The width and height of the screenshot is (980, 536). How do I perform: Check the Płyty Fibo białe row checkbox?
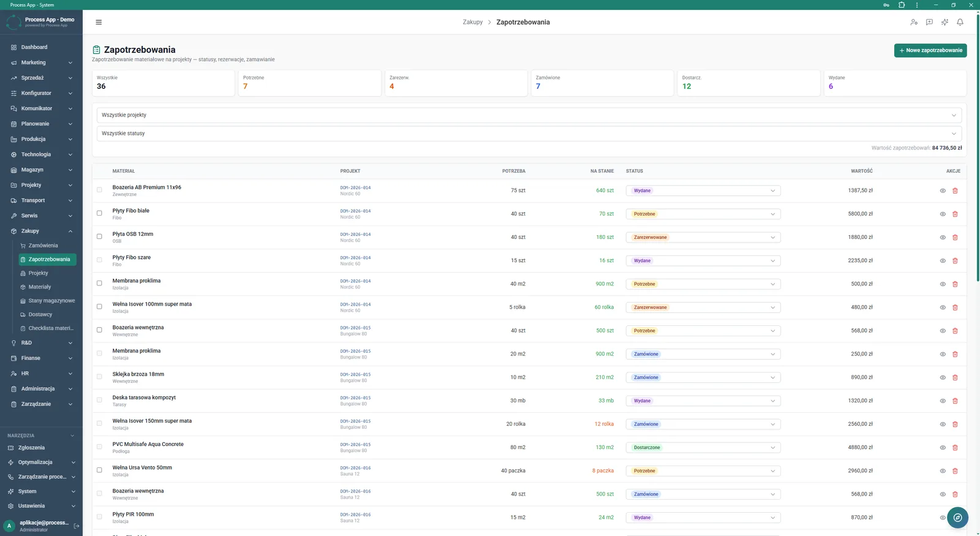coord(99,213)
